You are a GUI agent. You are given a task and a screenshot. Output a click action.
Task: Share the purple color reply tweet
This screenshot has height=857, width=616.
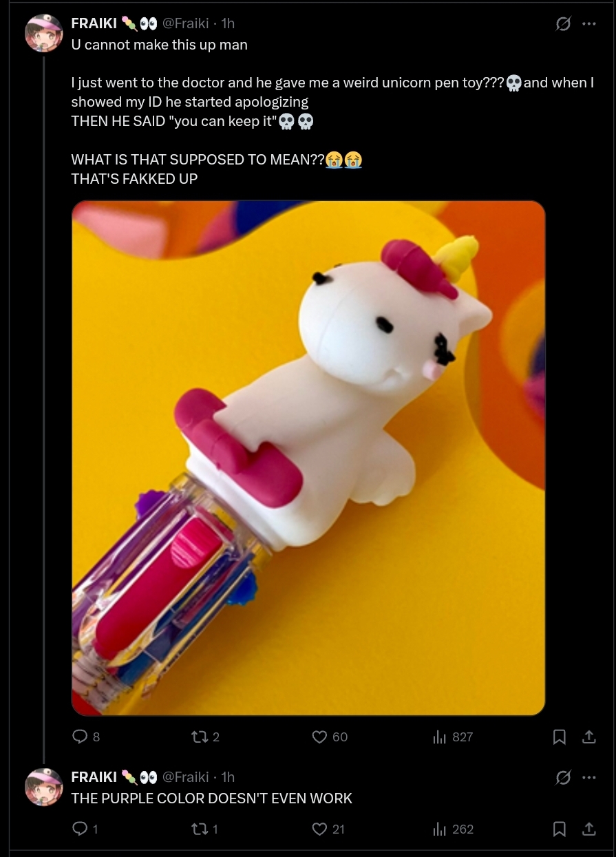589,829
